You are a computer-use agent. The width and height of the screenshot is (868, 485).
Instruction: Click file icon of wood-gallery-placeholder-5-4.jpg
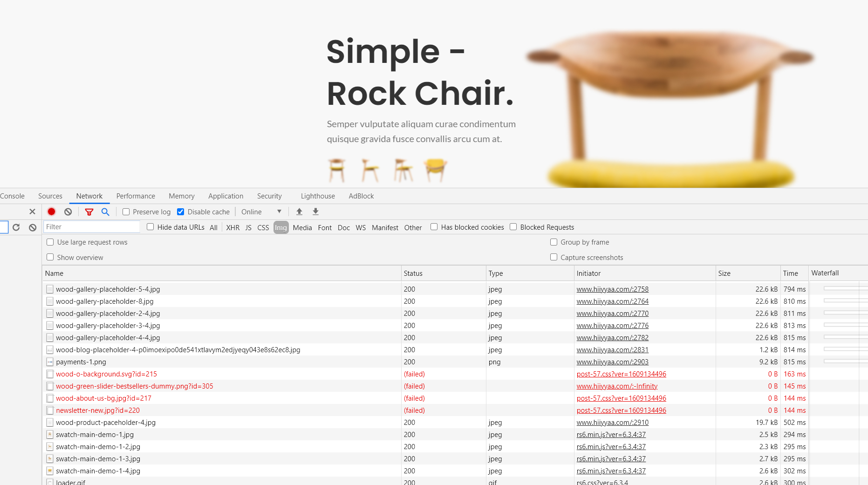[x=50, y=289]
